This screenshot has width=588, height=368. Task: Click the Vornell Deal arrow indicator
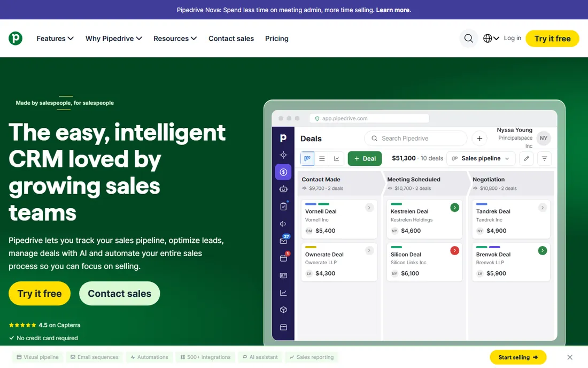coord(369,208)
